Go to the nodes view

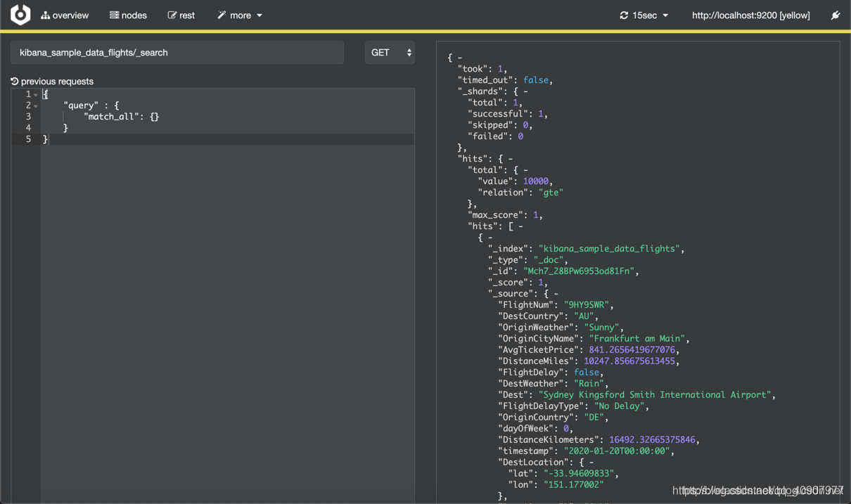click(x=128, y=15)
